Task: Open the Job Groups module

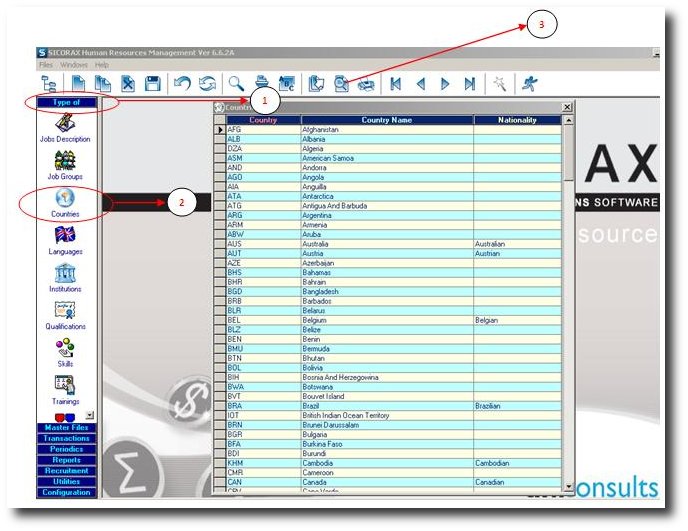Action: 66,160
